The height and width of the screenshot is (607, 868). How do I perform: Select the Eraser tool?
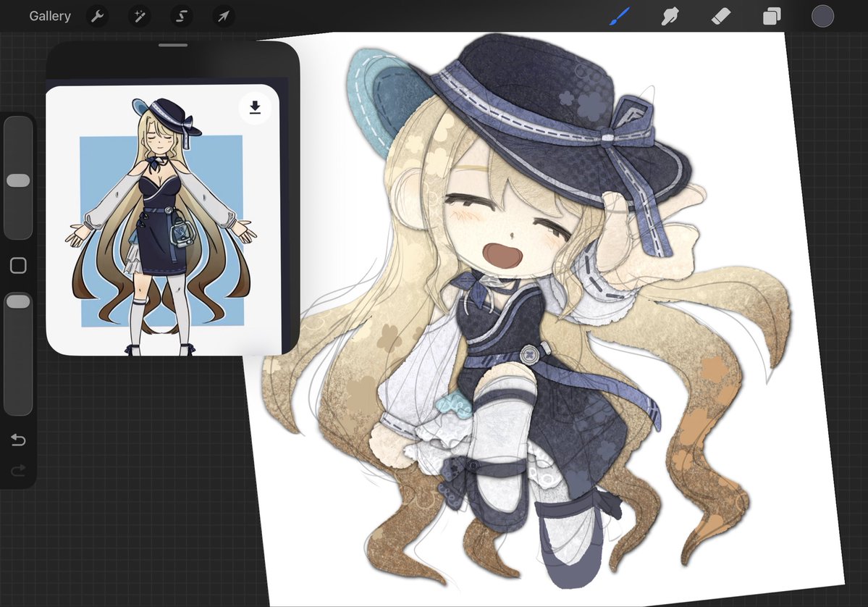tap(721, 16)
